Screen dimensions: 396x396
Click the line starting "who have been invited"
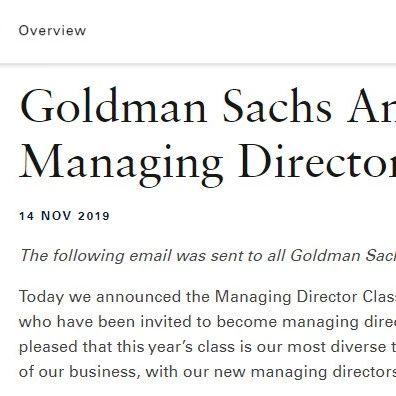[207, 322]
